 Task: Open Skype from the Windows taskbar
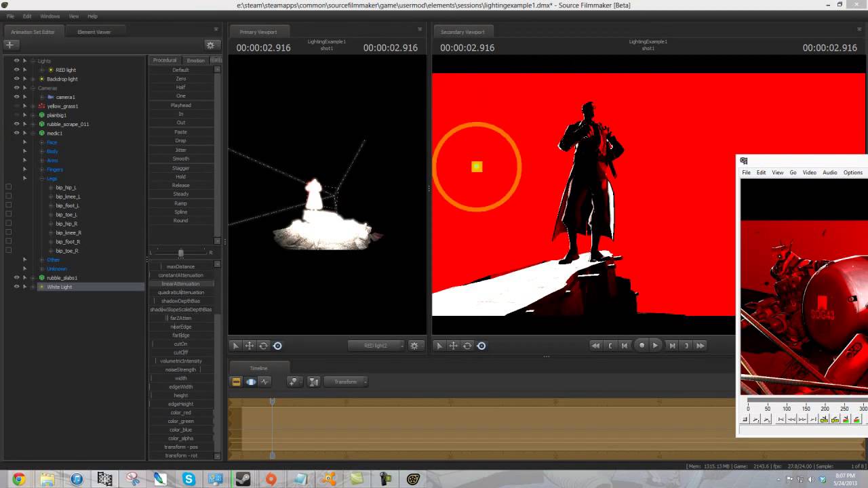point(188,479)
